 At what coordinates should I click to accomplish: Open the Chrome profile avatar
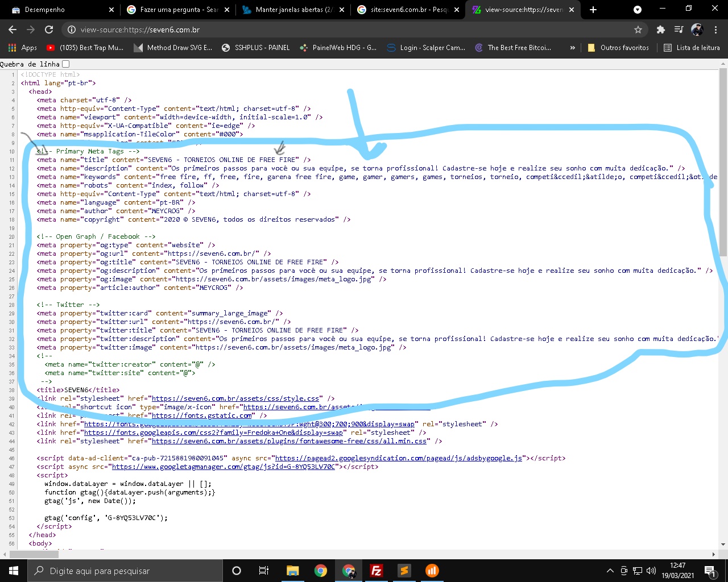(x=697, y=30)
